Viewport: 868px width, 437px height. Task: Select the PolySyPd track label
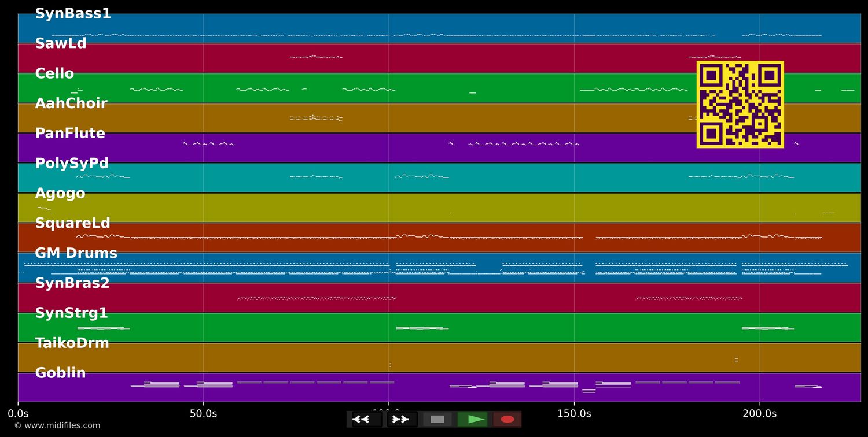pyautogui.click(x=72, y=164)
